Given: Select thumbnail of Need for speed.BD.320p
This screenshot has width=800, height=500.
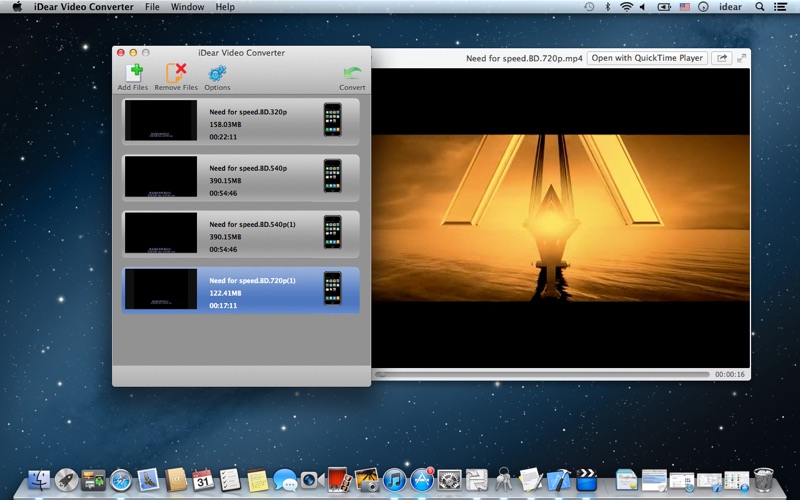Looking at the screenshot, I should 161,120.
